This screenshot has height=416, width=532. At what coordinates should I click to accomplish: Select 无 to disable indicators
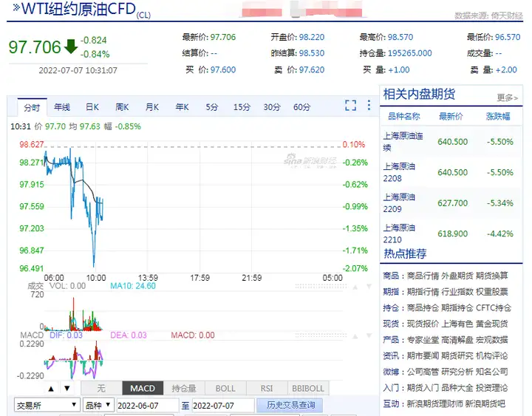click(x=101, y=388)
